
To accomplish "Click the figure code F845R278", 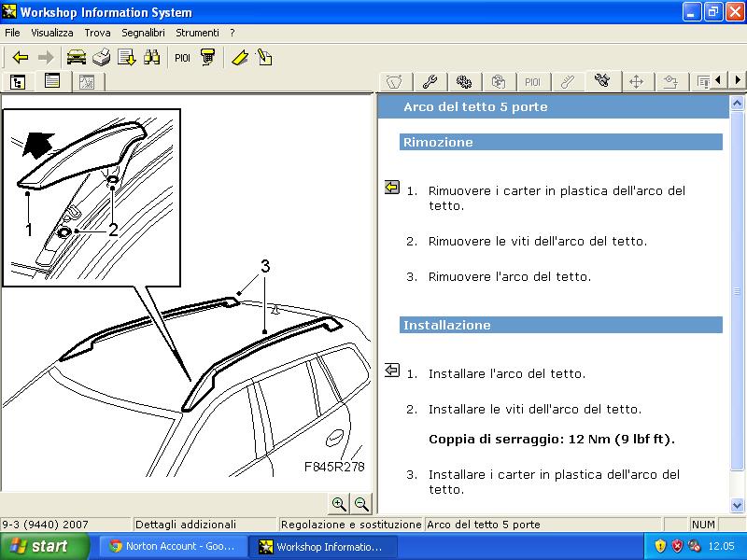I will coord(334,467).
